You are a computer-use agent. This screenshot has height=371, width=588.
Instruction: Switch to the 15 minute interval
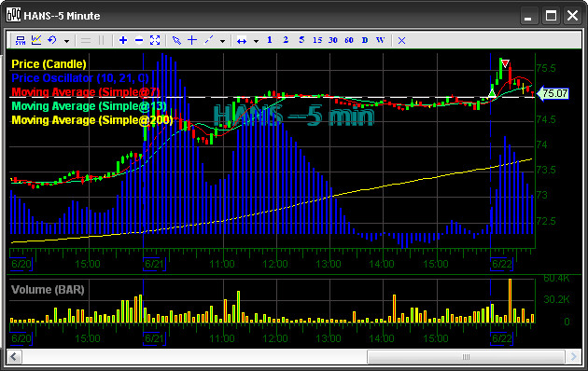317,40
